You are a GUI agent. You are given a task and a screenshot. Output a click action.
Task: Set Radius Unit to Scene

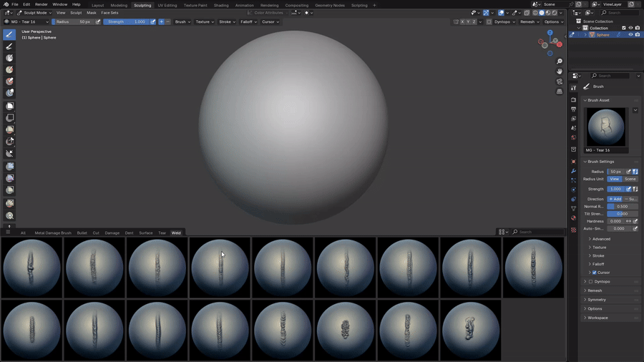click(x=630, y=179)
